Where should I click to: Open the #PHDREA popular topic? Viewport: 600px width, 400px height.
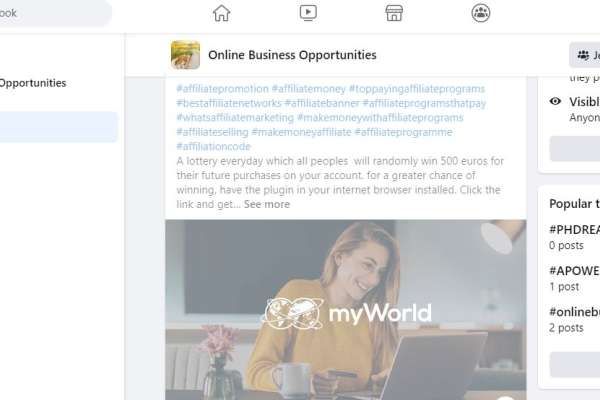[x=574, y=230]
